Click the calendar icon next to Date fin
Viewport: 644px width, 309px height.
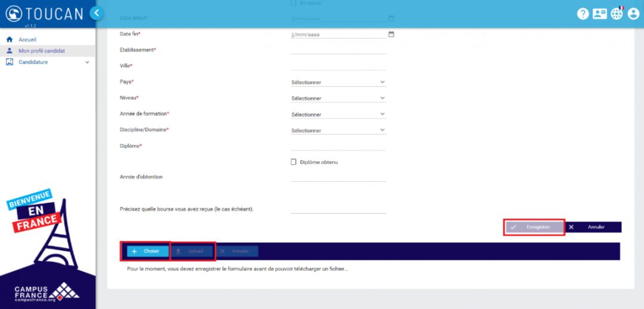[x=391, y=34]
